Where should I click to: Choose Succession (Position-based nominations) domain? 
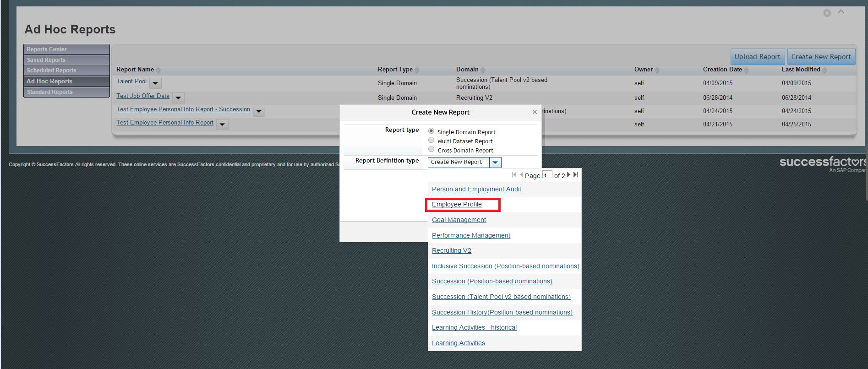pyautogui.click(x=492, y=282)
